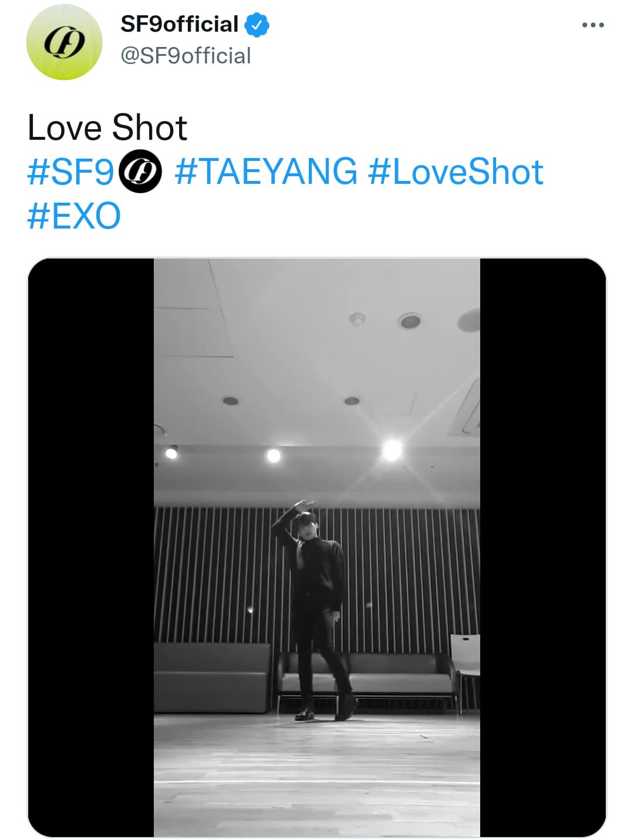Open the SF9official profile avatar

64,42
